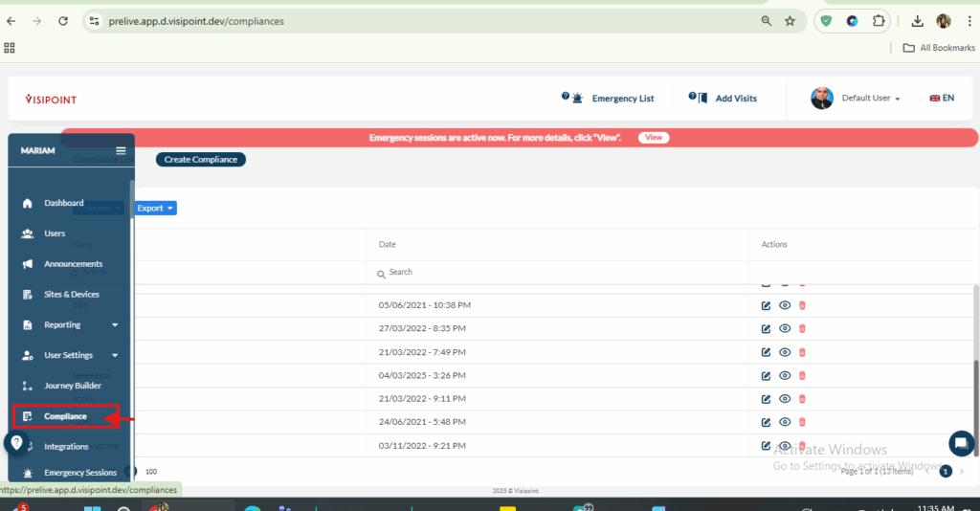Click the Date column search field

click(x=555, y=272)
